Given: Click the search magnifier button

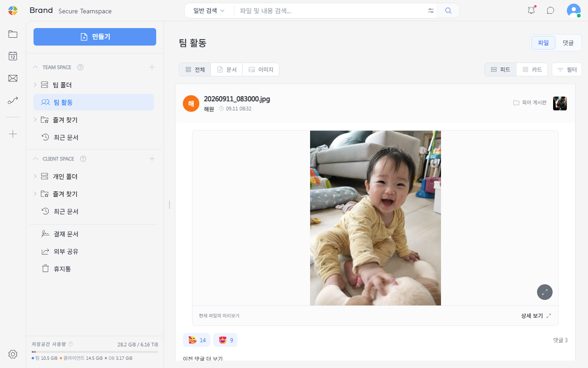Looking at the screenshot, I should click(x=448, y=11).
